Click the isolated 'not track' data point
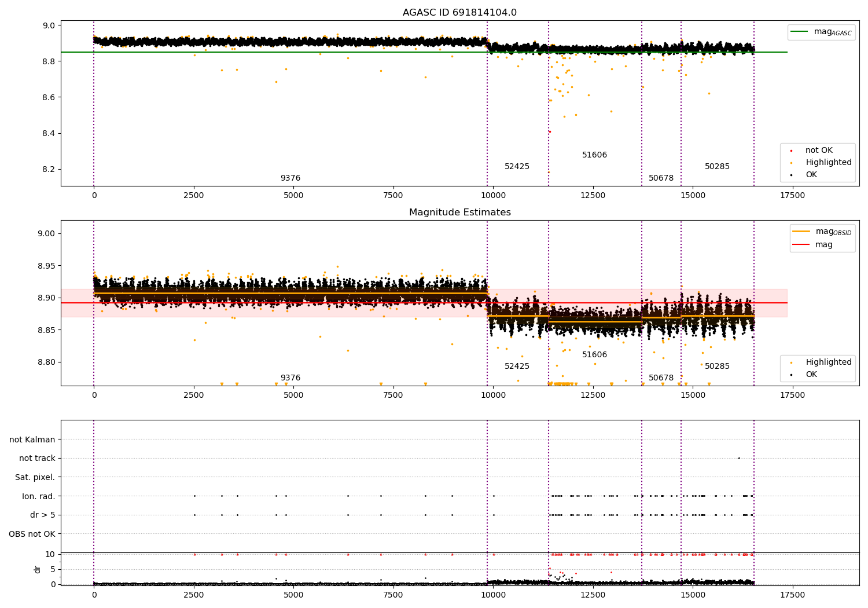The width and height of the screenshot is (868, 608). [739, 458]
